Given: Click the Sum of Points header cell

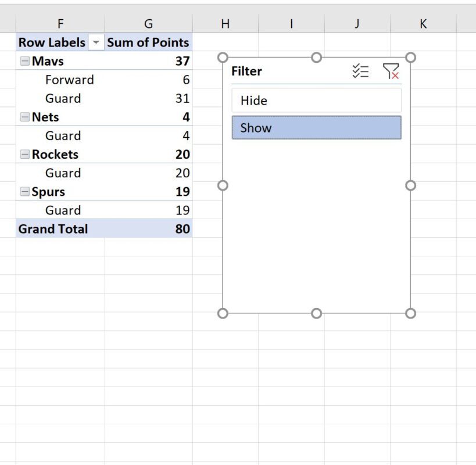Looking at the screenshot, I should 148,42.
